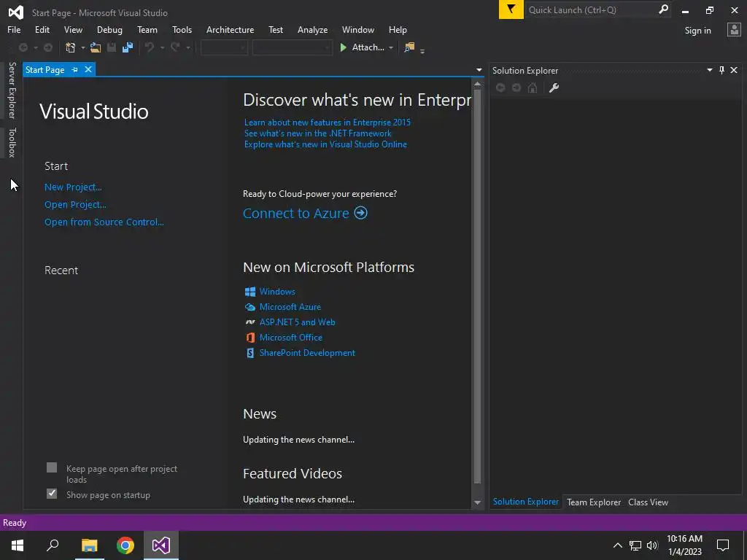
Task: Click the yellow feedback notification flag icon
Action: coord(511,9)
